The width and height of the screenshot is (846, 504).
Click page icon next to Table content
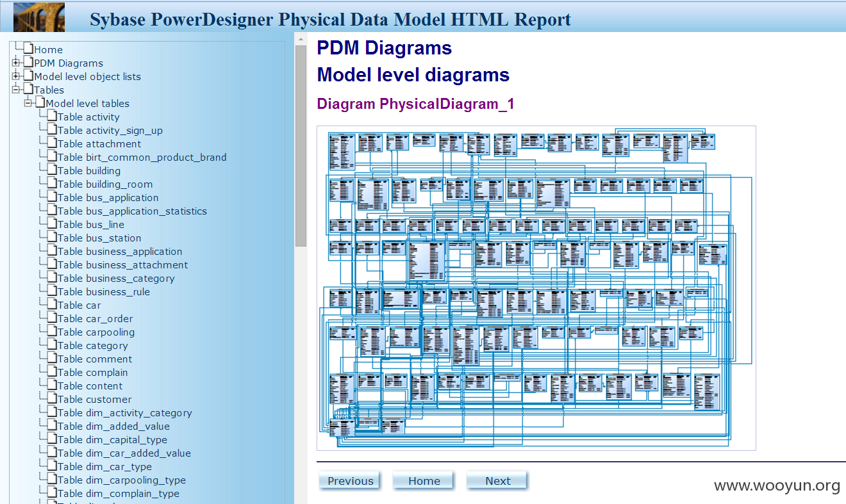coord(52,385)
